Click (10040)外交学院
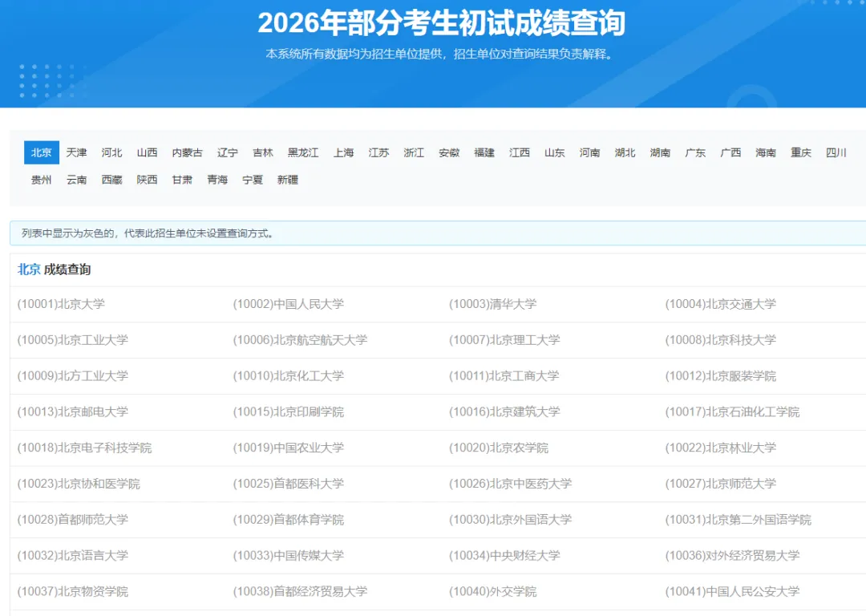This screenshot has width=866, height=616. tap(492, 591)
